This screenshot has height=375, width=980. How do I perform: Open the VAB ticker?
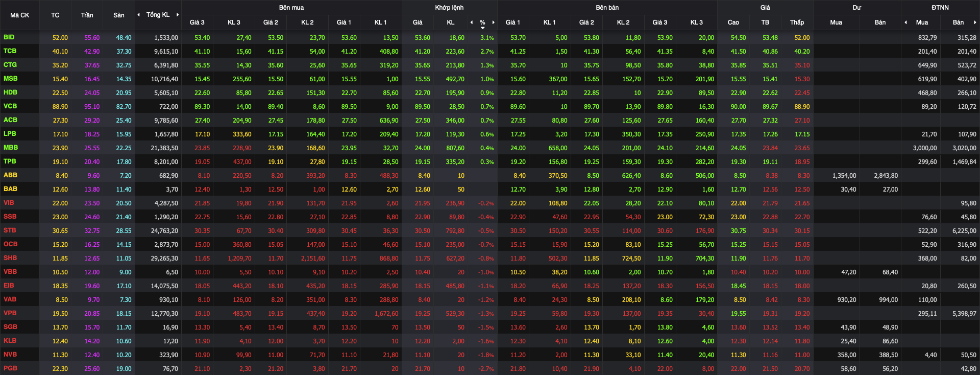(10, 299)
